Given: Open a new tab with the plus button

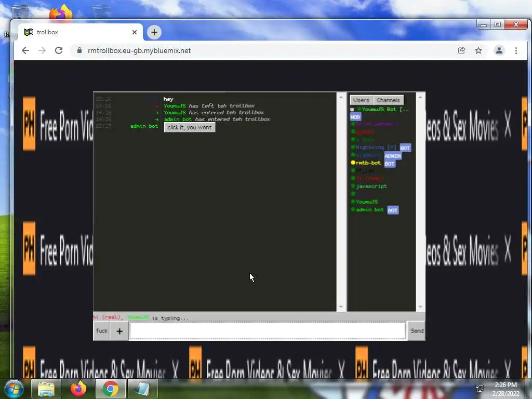Looking at the screenshot, I should pos(154,32).
